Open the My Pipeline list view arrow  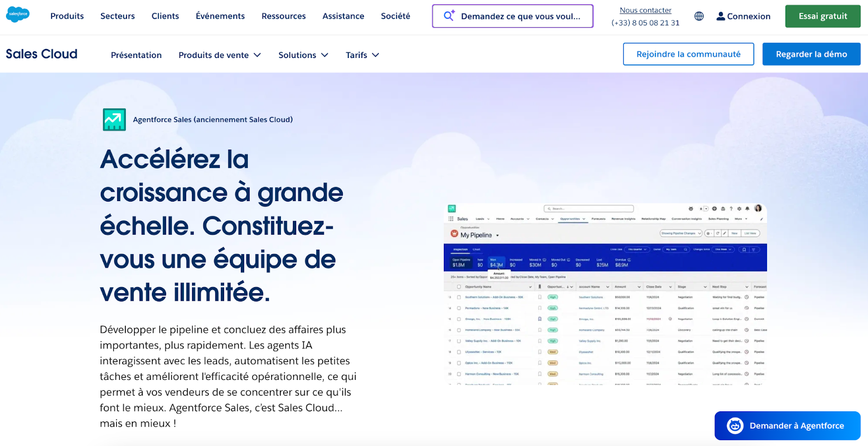[497, 235]
